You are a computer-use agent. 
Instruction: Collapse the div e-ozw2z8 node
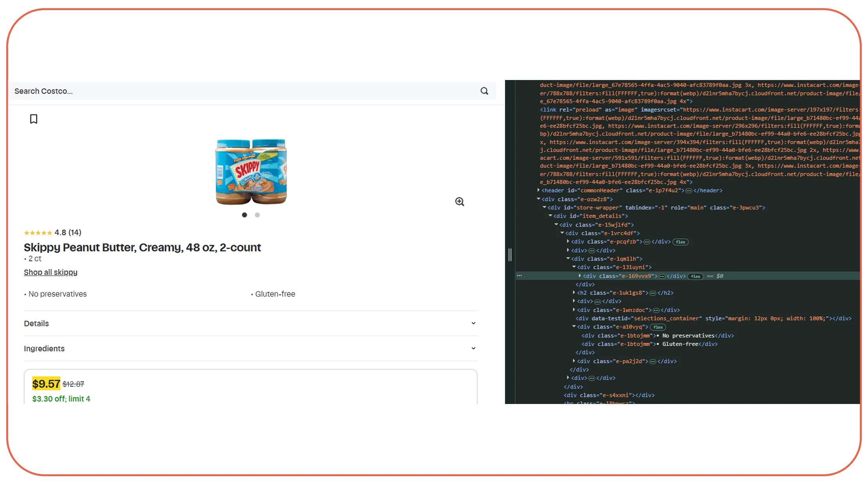tap(538, 199)
